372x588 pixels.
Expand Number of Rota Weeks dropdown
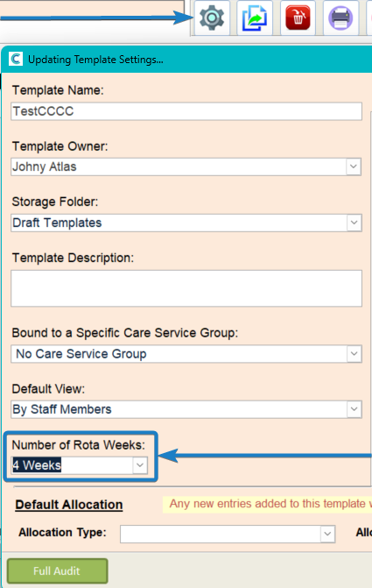pos(140,465)
